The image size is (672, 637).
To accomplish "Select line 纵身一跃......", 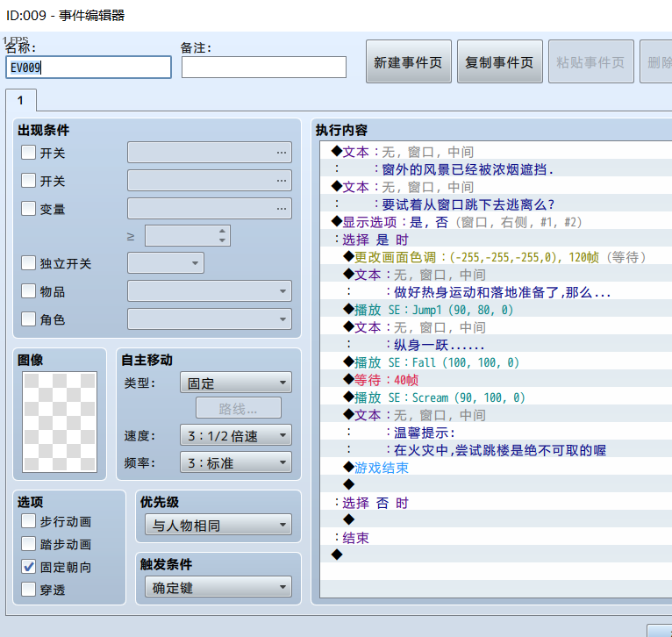I will [496, 345].
